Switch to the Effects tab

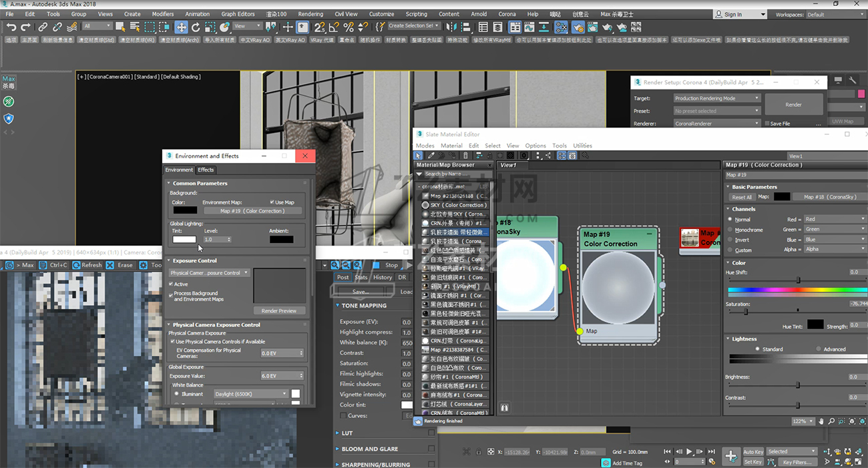point(206,170)
